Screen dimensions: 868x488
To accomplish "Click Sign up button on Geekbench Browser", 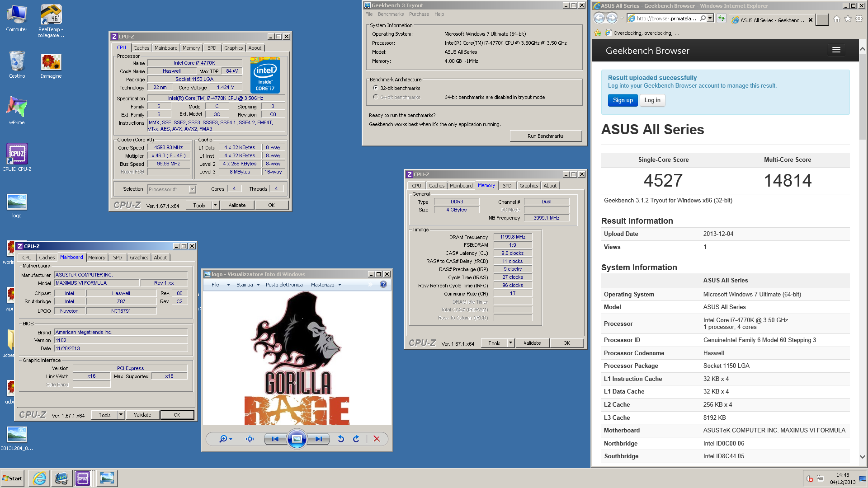I will click(623, 100).
